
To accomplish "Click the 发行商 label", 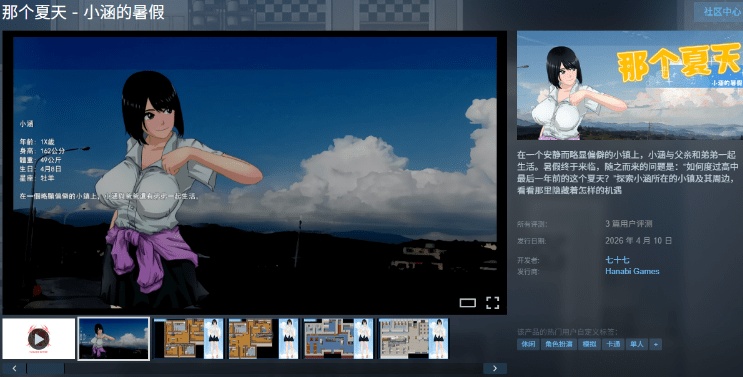I will [x=528, y=272].
